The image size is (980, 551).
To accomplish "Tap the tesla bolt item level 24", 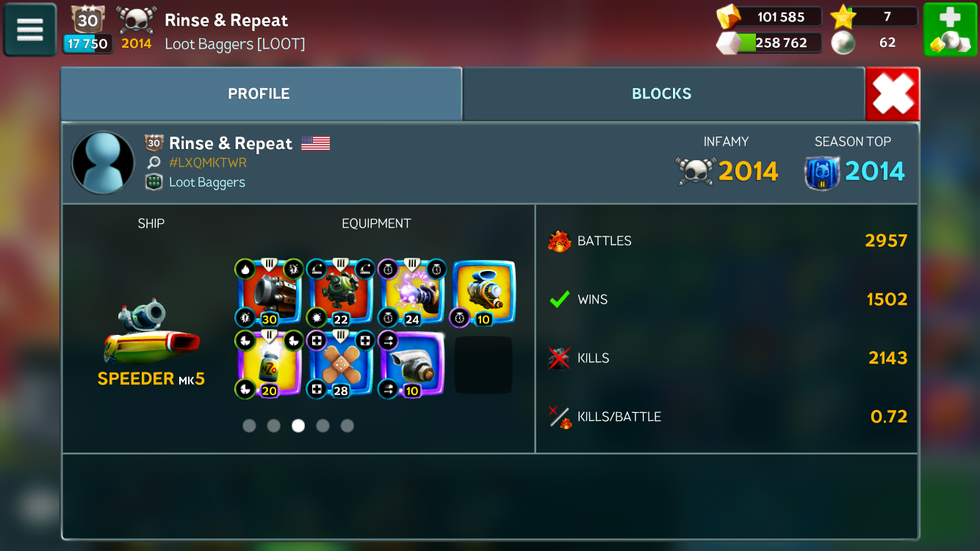I will point(411,292).
